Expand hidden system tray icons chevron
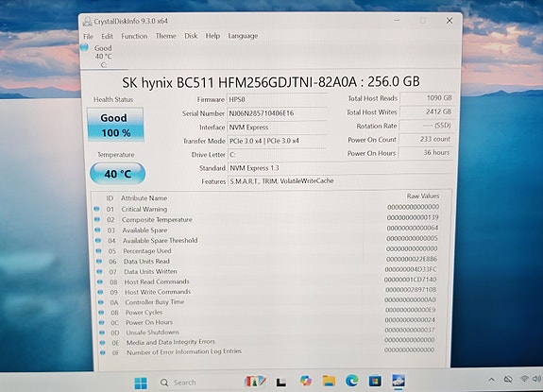Image resolution: width=543 pixels, height=392 pixels. tap(491, 380)
